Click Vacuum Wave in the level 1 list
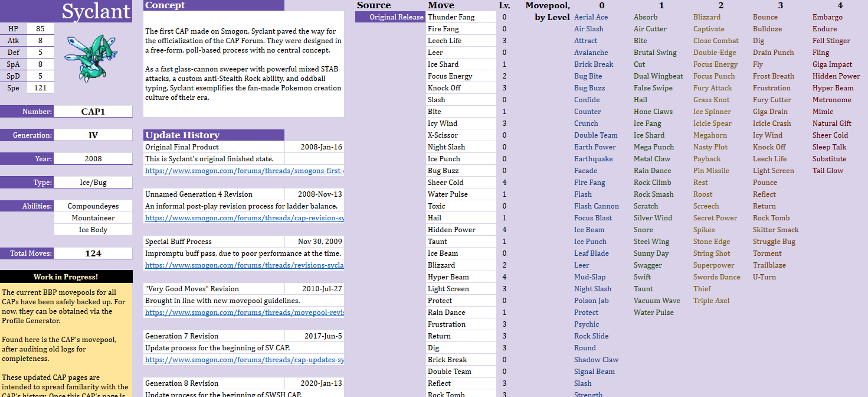Screen dimensions: 868x397 657,301
